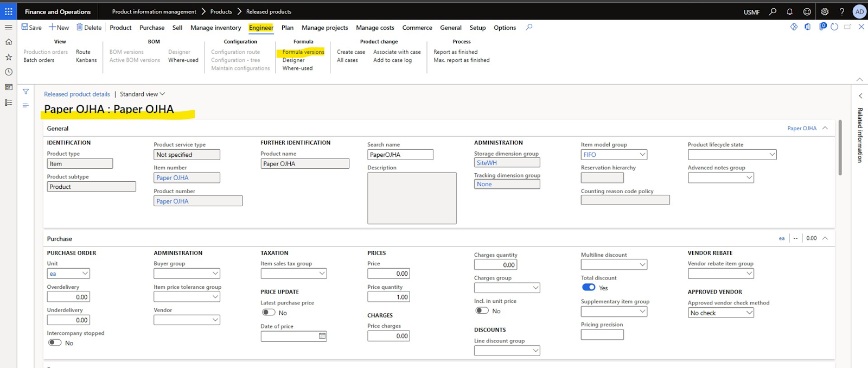Open Formula versions

[303, 52]
